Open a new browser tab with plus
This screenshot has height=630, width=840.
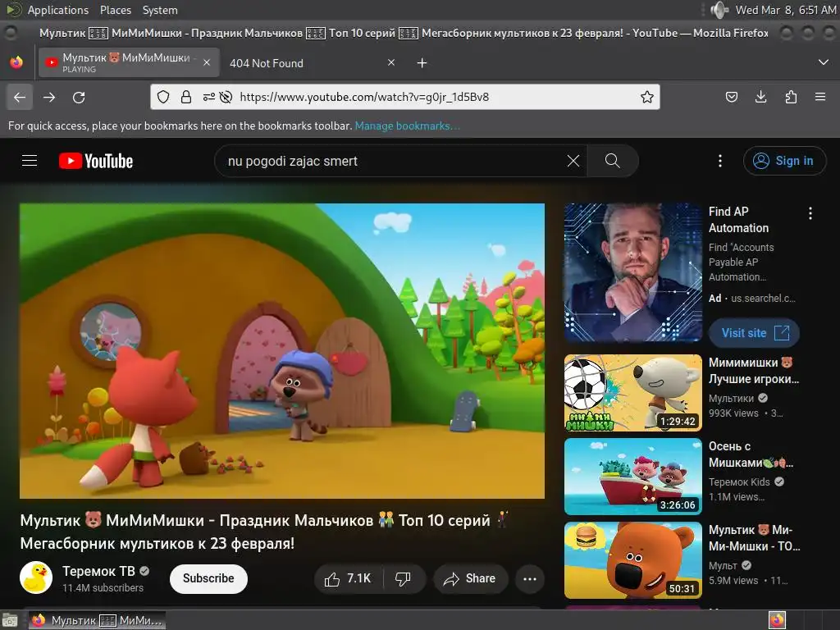tap(422, 63)
